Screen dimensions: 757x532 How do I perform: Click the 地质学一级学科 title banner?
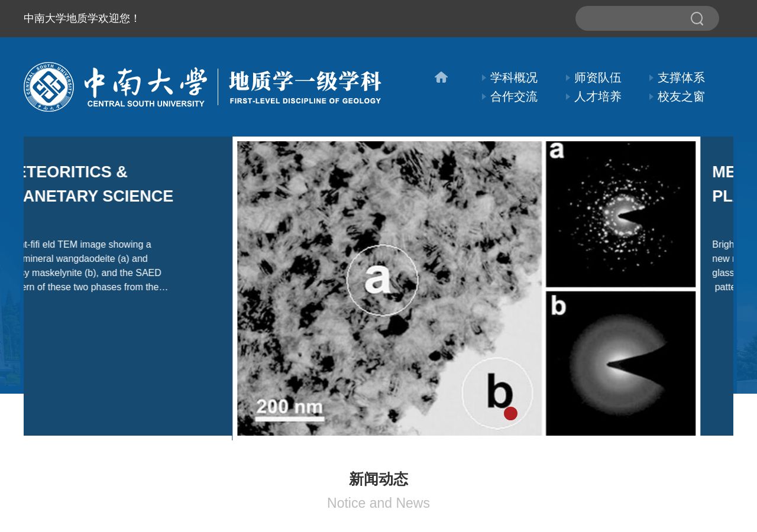(305, 87)
